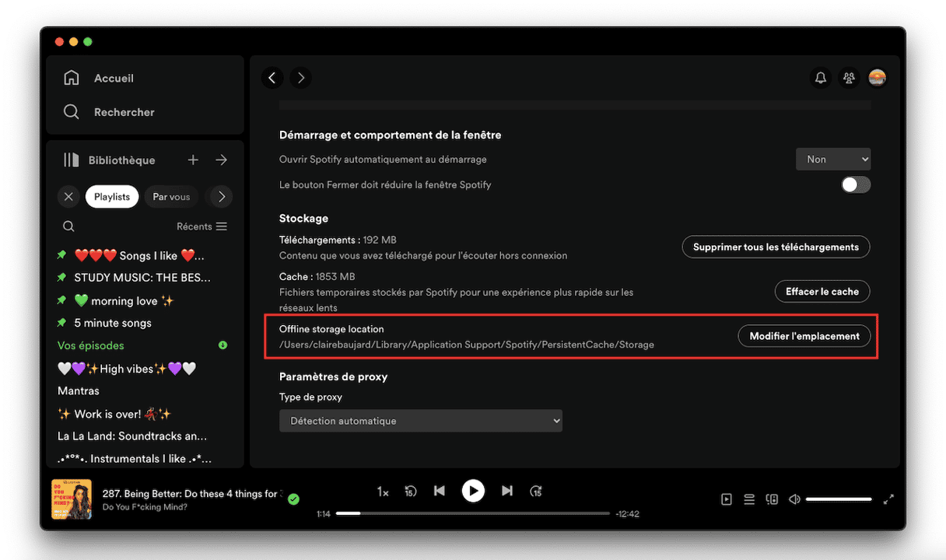Open the 'Détection automatique' proxy dropdown
The image size is (946, 560).
421,421
